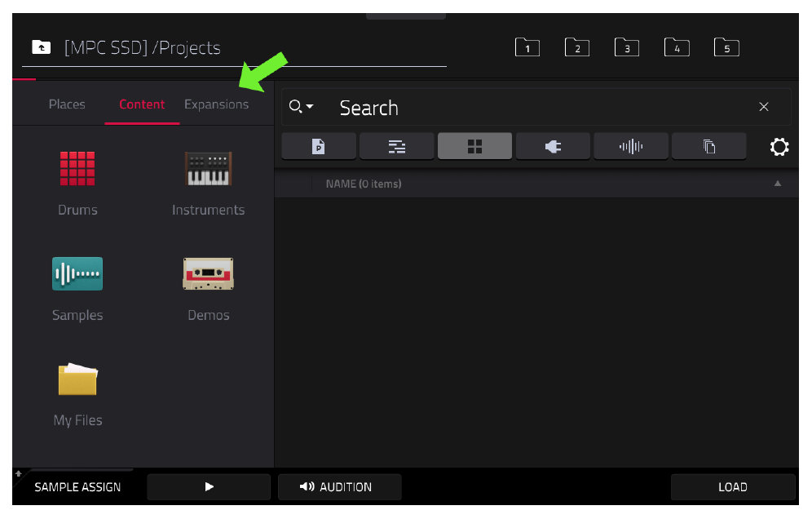Open folder shortcut 1
The height and width of the screenshot is (519, 812).
tap(527, 47)
